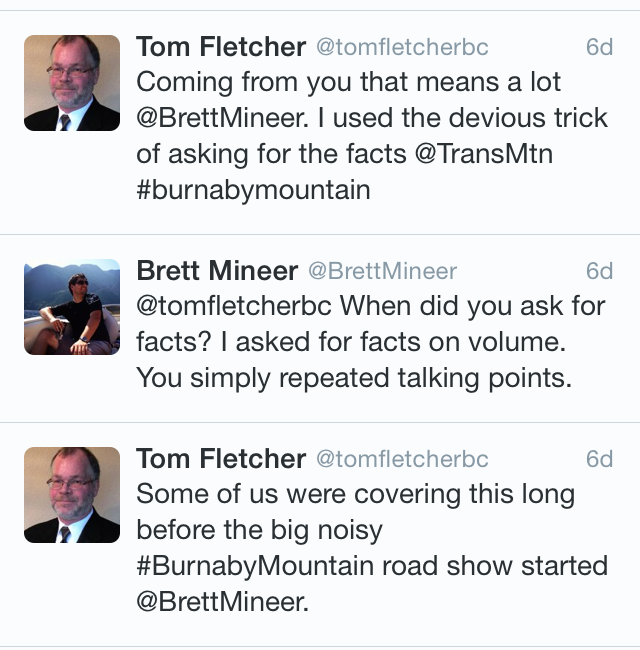The width and height of the screenshot is (640, 650).
Task: Tap Tom Fletcher's avatar in the last tweet
Action: click(x=72, y=495)
